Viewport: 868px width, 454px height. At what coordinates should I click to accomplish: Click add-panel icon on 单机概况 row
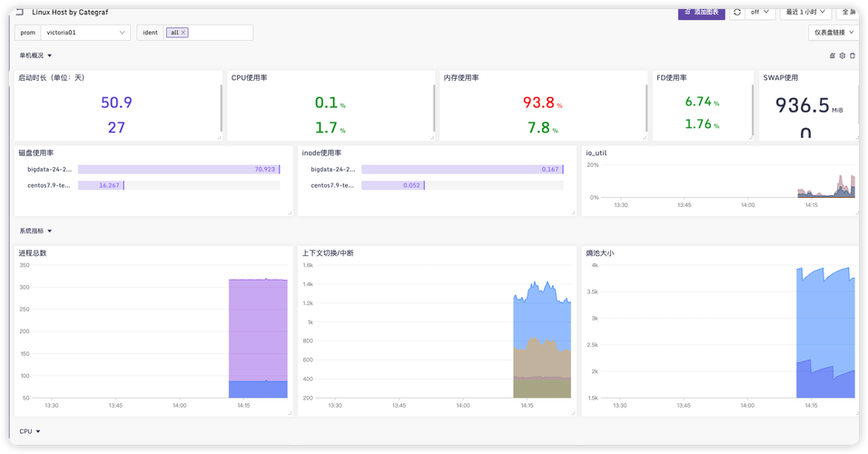832,55
